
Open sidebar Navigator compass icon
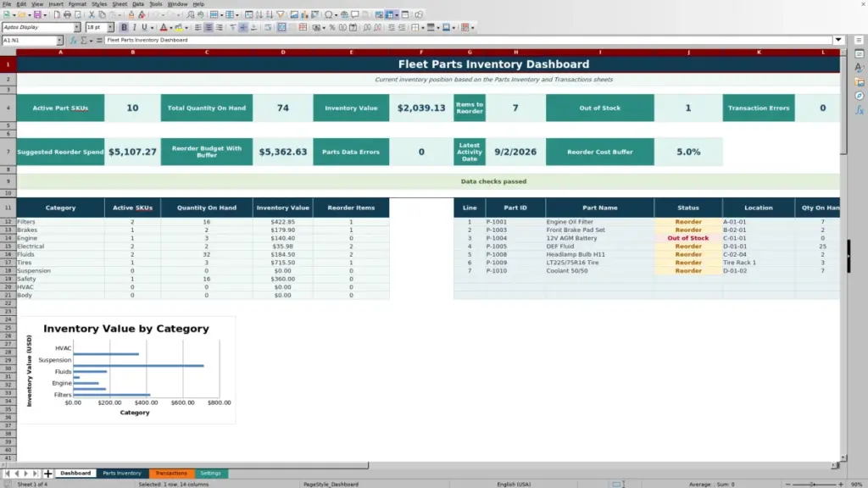860,96
